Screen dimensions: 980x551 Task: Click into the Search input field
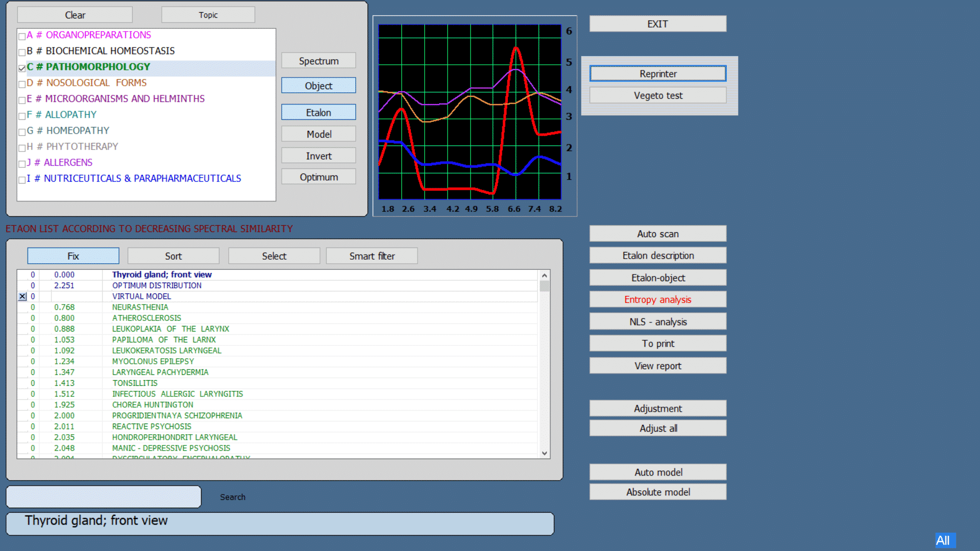(x=104, y=496)
